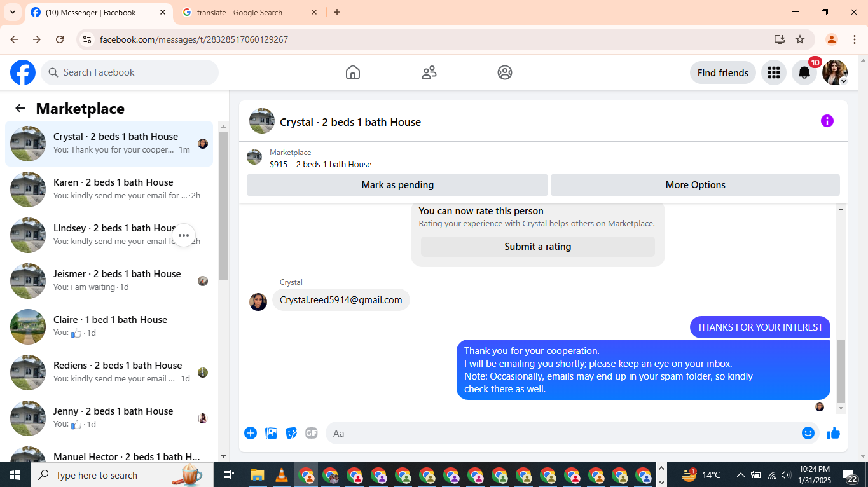The height and width of the screenshot is (487, 868).
Task: Reload the current page
Action: pyautogui.click(x=60, y=39)
